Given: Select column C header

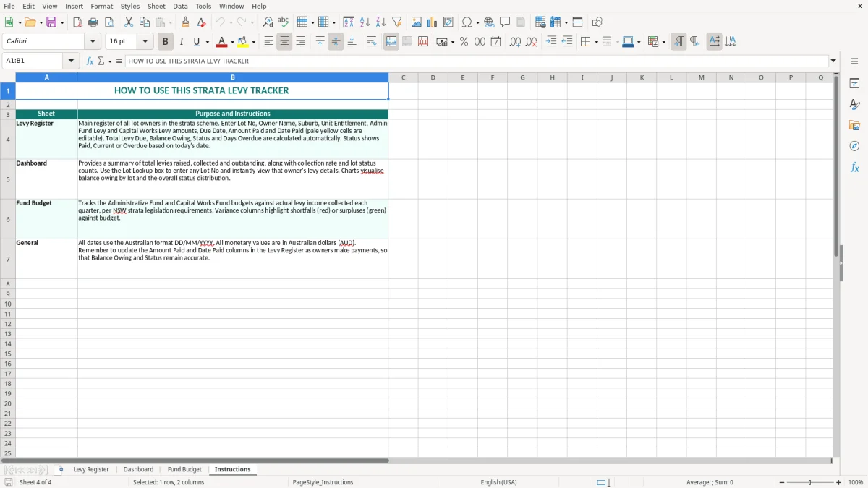Looking at the screenshot, I should [x=403, y=77].
